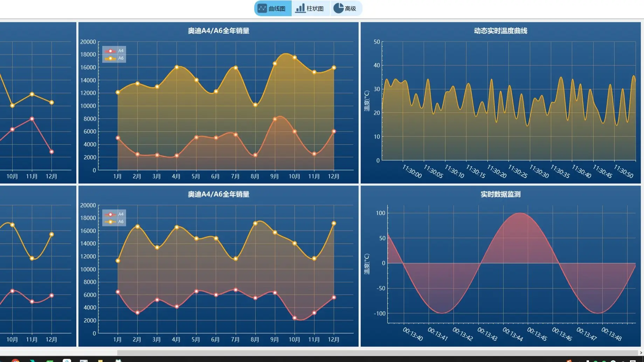Click the 00:13:44 time axis label
The image size is (644, 362).
(513, 334)
